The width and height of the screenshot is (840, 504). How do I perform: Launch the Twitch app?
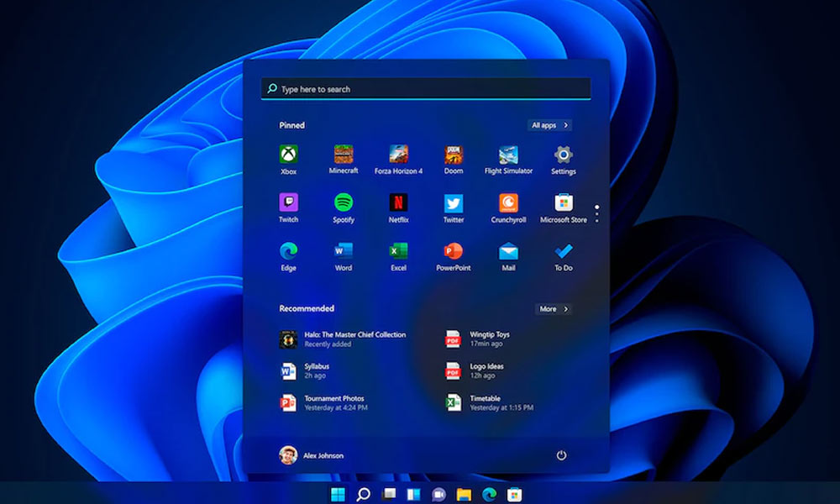[x=288, y=207]
